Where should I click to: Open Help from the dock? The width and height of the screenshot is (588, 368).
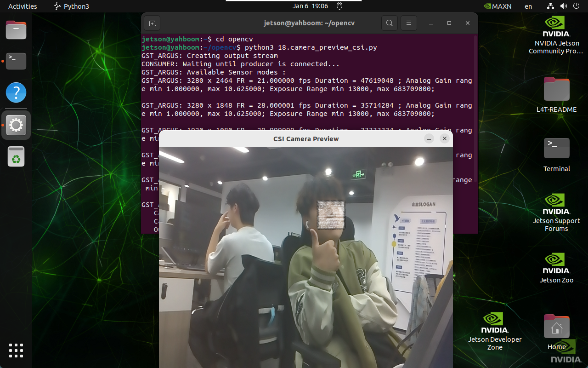[16, 93]
